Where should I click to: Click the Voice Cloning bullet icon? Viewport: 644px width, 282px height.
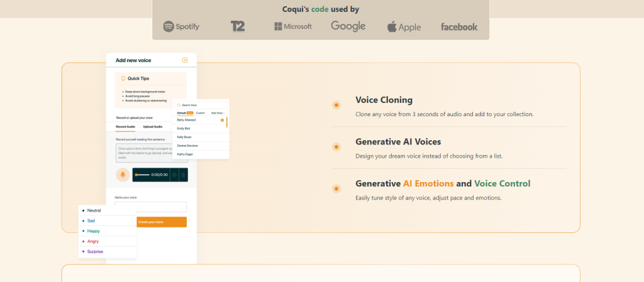tap(336, 105)
